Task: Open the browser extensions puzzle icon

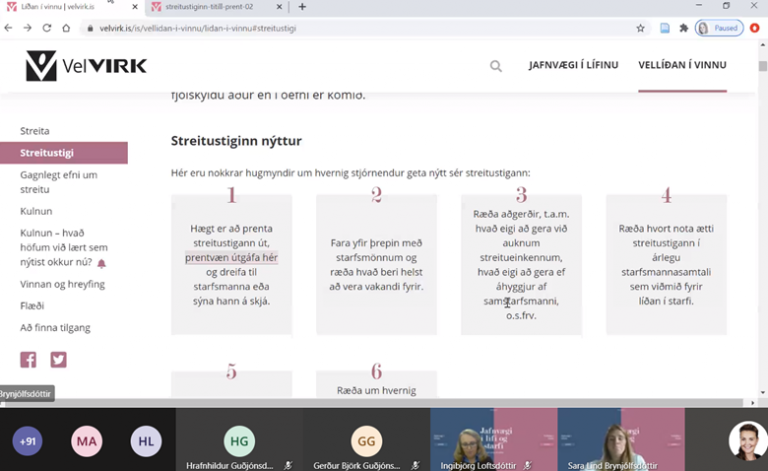Action: click(x=684, y=28)
